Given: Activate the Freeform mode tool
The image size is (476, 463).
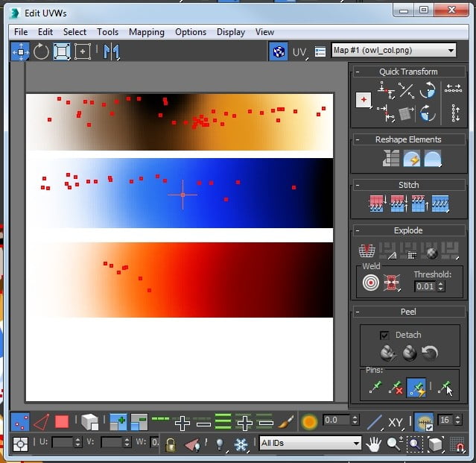Looking at the screenshot, I should (x=83, y=51).
